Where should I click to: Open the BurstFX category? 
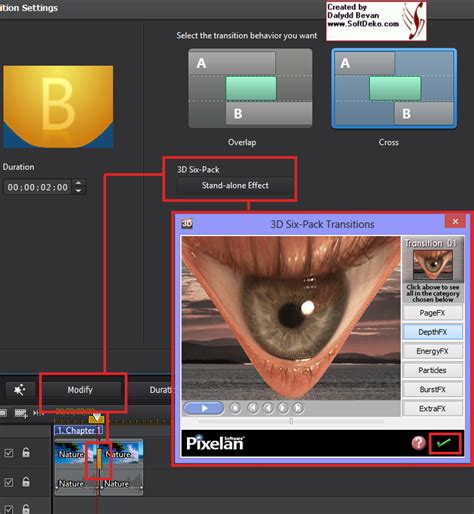tap(432, 389)
